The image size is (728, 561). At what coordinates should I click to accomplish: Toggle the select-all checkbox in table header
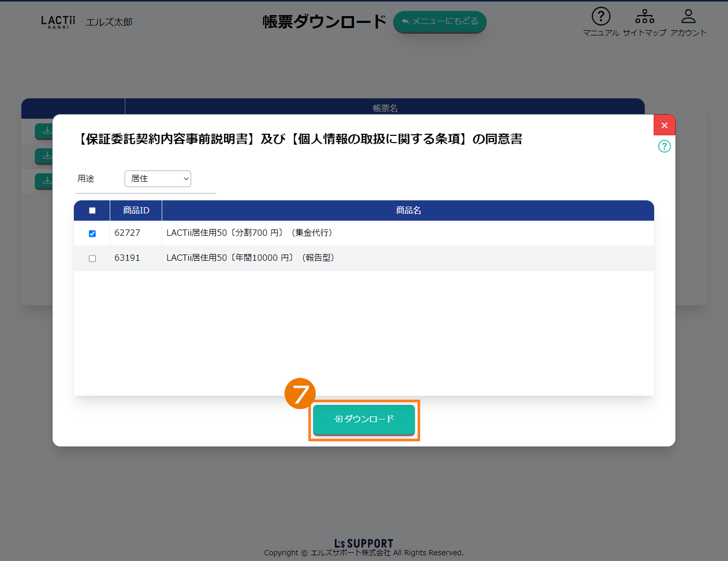tap(92, 211)
